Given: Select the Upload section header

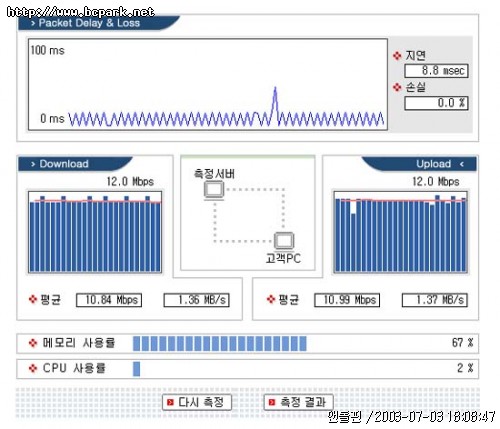Looking at the screenshot, I should point(420,164).
